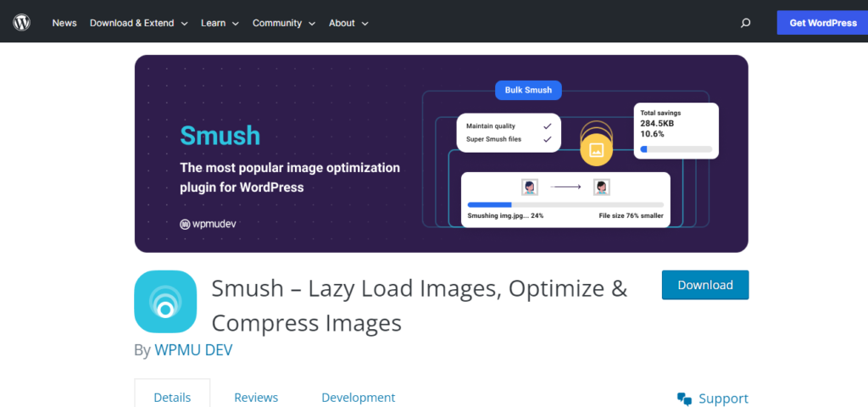868x407 pixels.
Task: Click the Smush banner image
Action: point(441,153)
